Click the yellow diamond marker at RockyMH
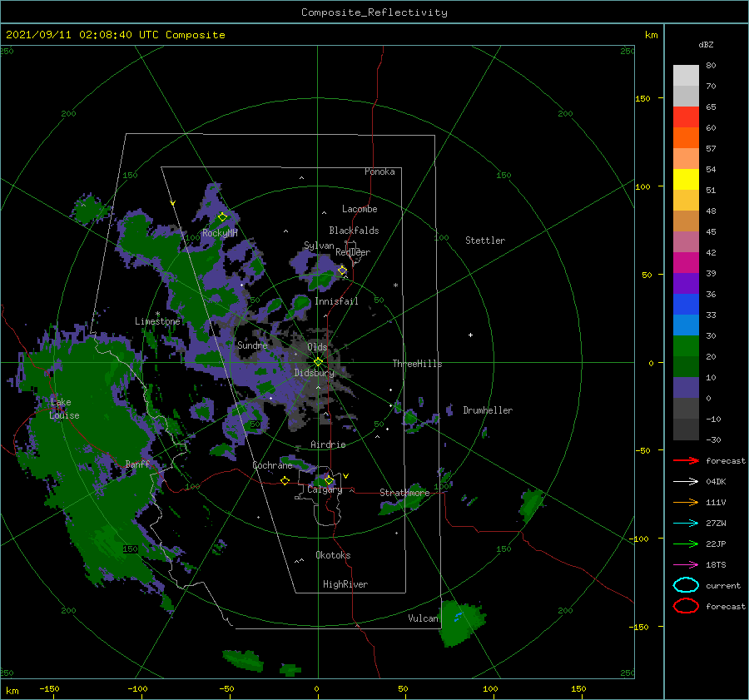 222,217
